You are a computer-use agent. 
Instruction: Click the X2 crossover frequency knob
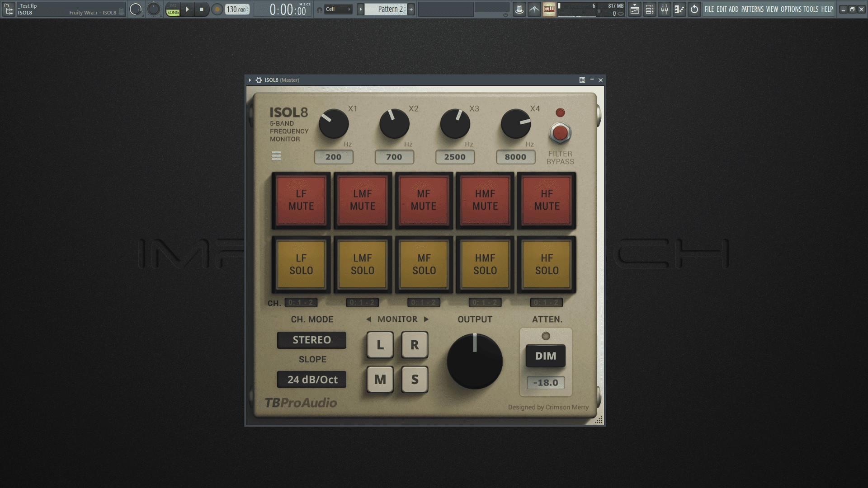394,124
